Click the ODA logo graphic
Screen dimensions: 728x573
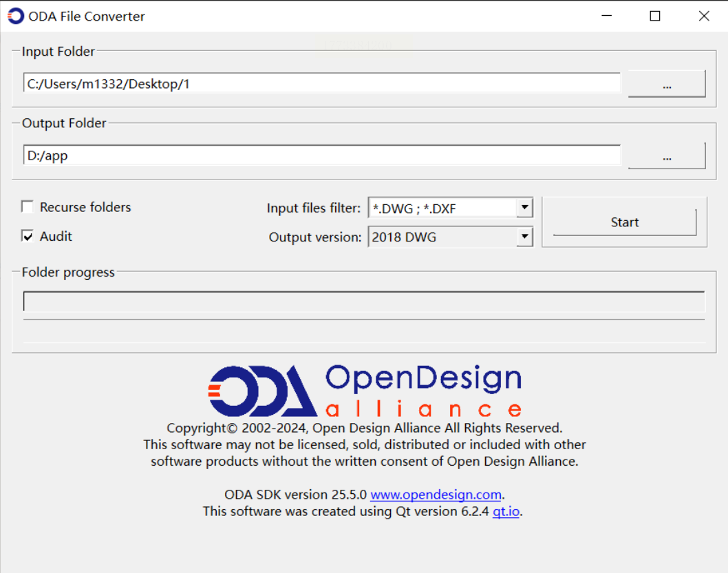(x=261, y=391)
